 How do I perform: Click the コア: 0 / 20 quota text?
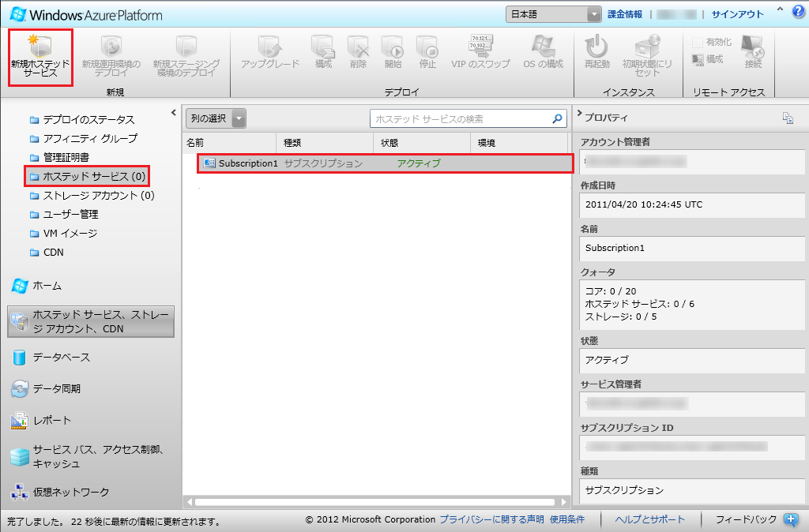(611, 291)
